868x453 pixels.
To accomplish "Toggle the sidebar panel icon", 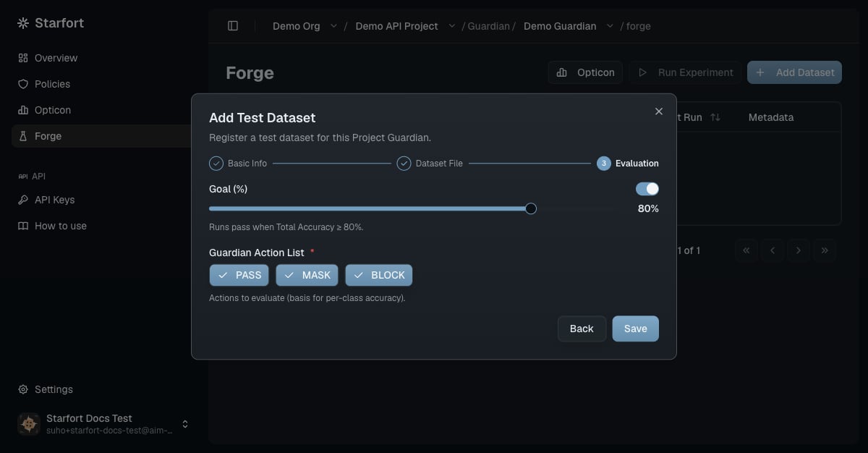I will pos(233,26).
